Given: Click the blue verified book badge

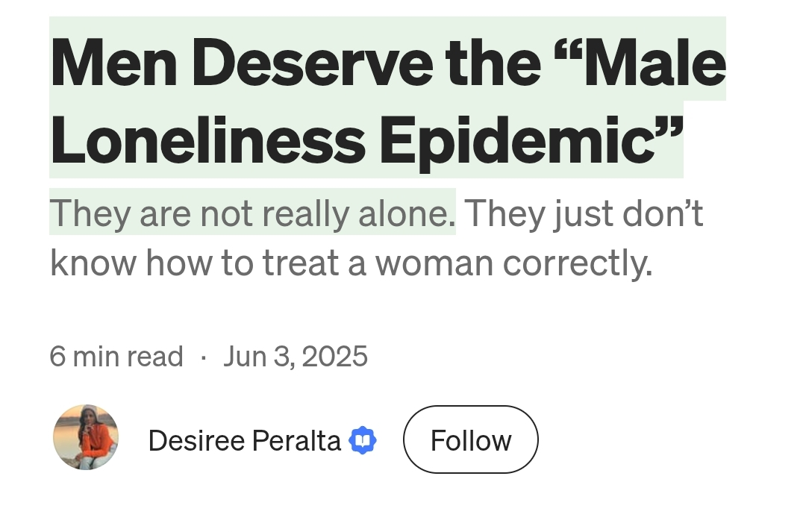Looking at the screenshot, I should 363,440.
